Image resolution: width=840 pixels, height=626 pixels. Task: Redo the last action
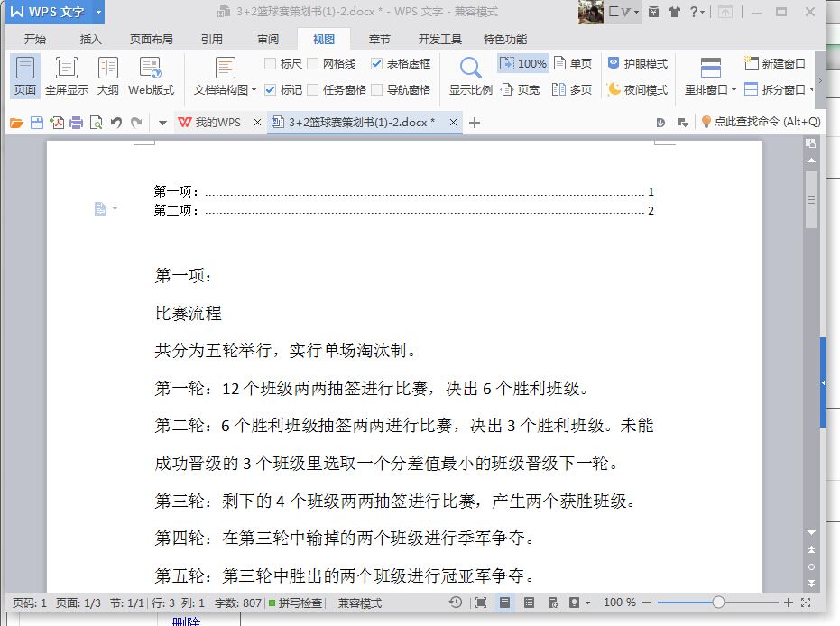136,123
